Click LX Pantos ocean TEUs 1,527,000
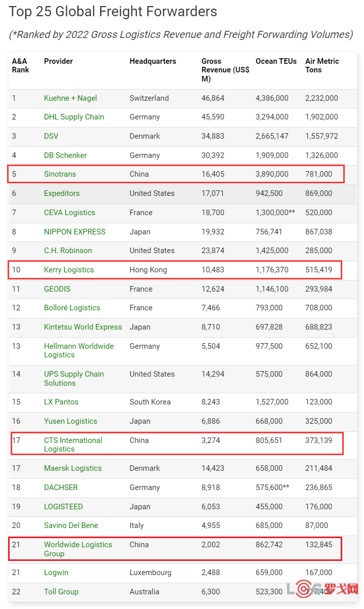 coord(272,402)
